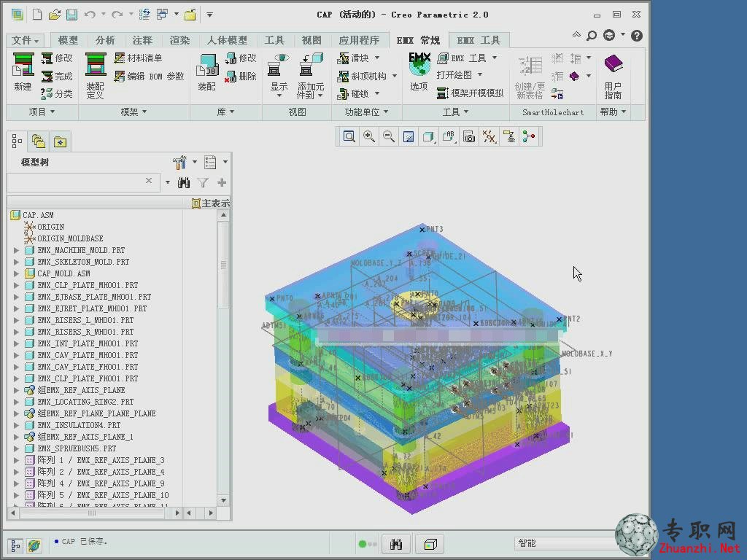The width and height of the screenshot is (747, 560).
Task: Click the Open Drawing (打开绘图) button
Action: [x=460, y=75]
